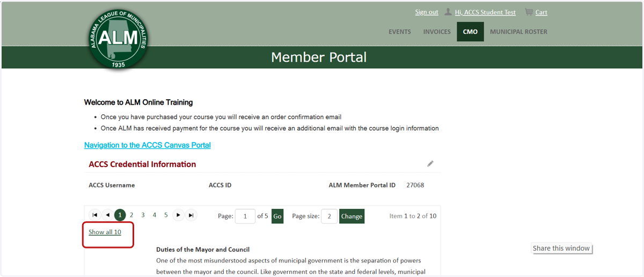Go to next page arrow
Screen dimensions: 644x277
coord(178,215)
